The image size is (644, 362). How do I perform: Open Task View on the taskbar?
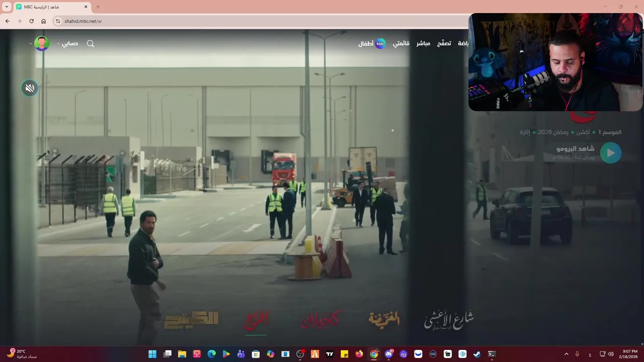tap(168, 354)
